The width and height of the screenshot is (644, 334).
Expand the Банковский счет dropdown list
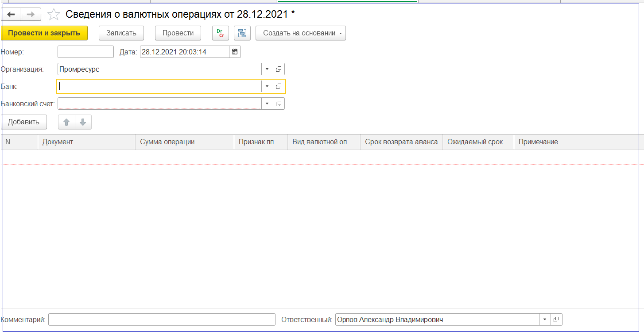(267, 104)
